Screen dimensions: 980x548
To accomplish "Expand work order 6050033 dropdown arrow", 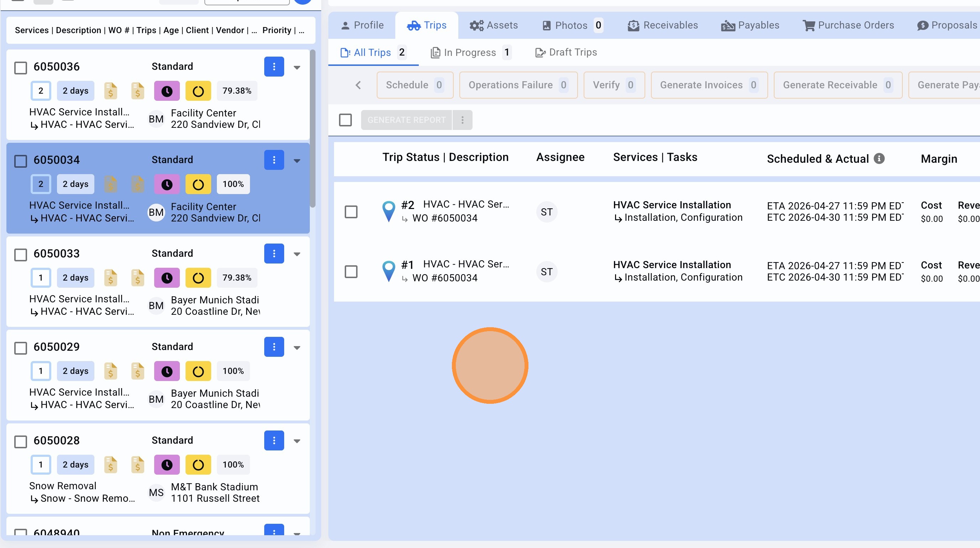I will [x=297, y=254].
